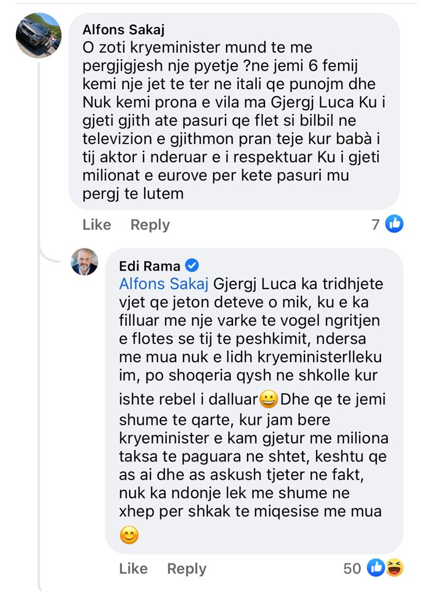Reply to Alfons Sakaj's comment

pos(150,225)
